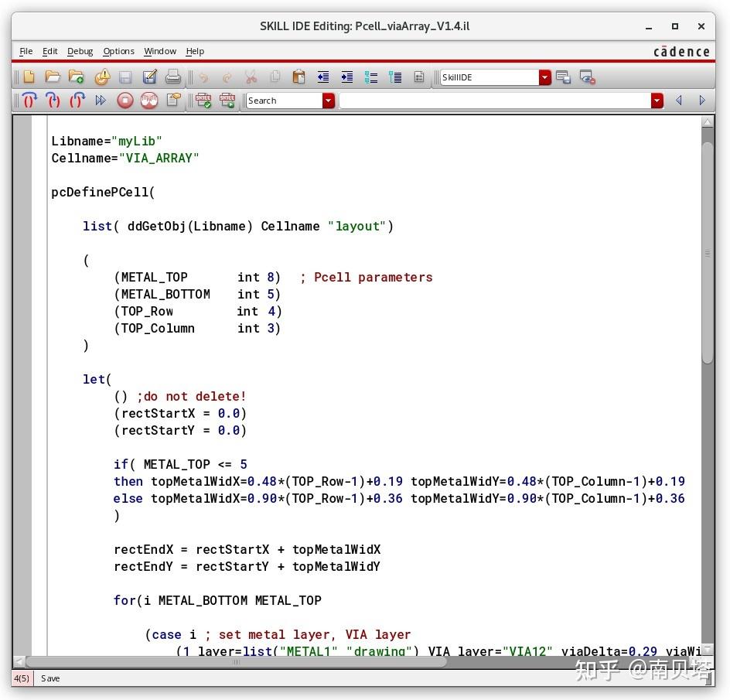Viewport: 730px width, 700px height.
Task: Click the Continue double-arrow icon
Action: [101, 101]
